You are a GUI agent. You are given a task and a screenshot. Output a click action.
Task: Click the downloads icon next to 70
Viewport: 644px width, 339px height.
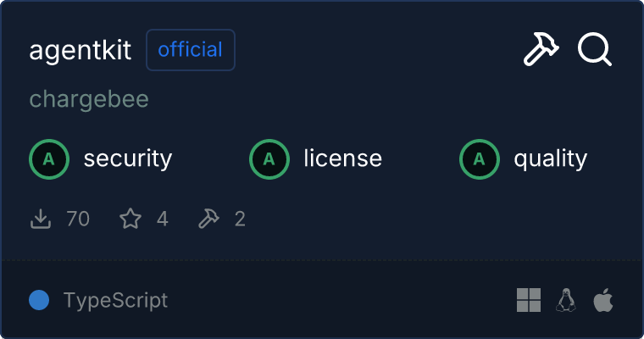click(41, 220)
